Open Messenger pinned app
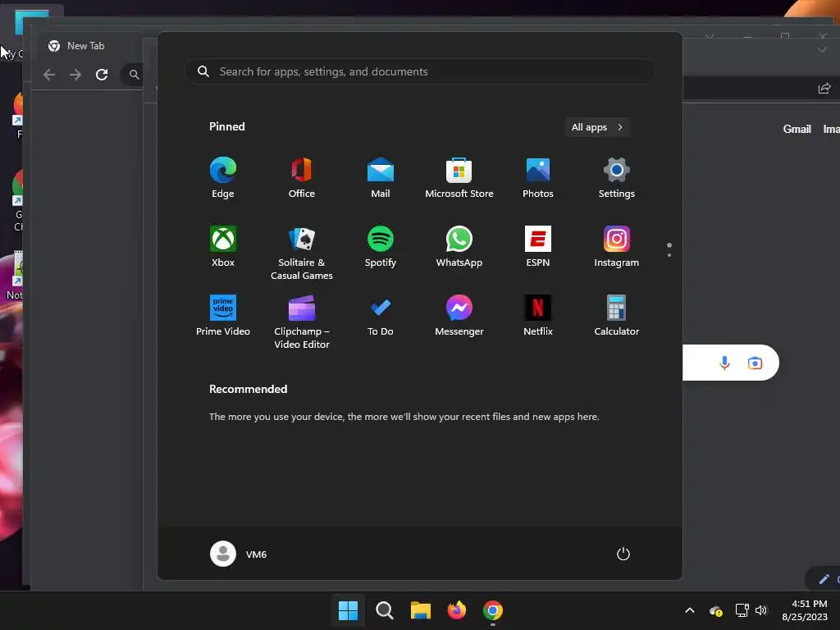840x630 pixels. pyautogui.click(x=459, y=316)
